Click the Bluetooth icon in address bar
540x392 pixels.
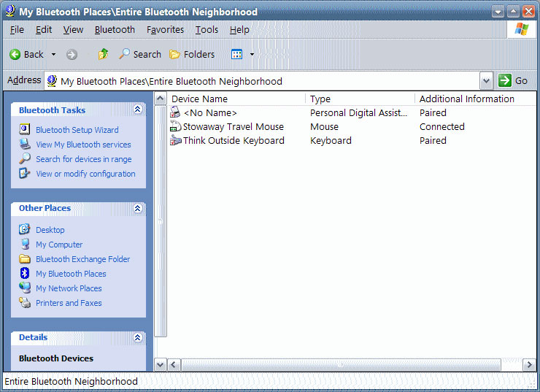click(x=52, y=81)
